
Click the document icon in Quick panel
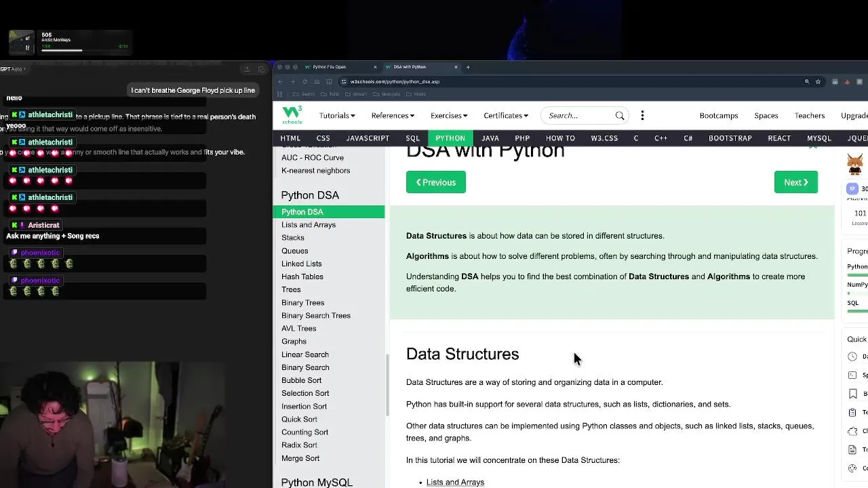coord(852,449)
